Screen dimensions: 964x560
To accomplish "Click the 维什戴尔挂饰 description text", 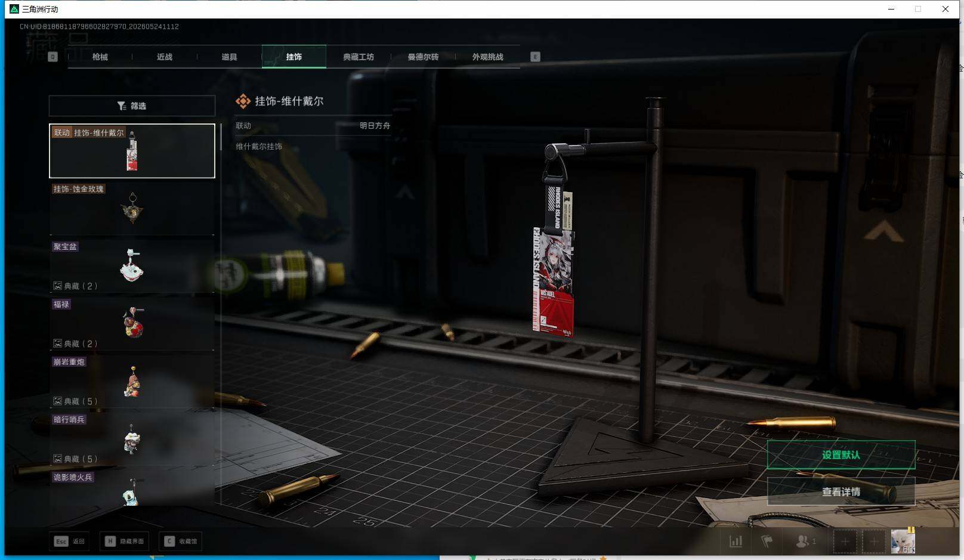I will coord(259,147).
